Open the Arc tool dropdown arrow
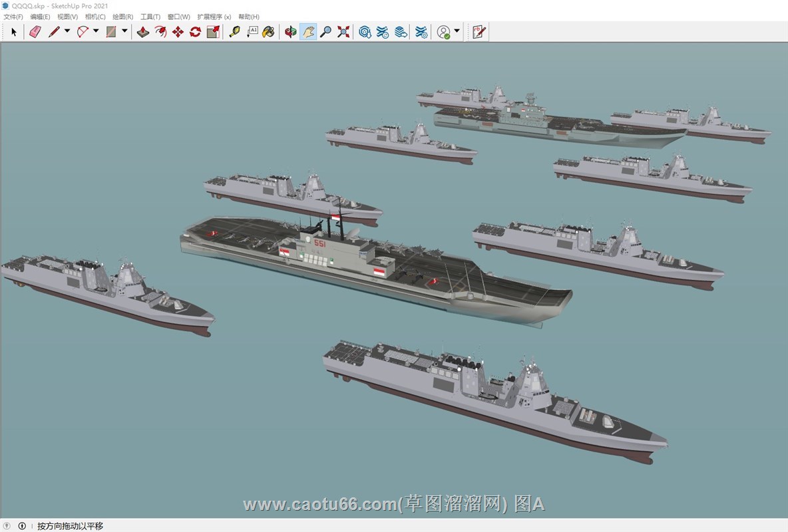788x532 pixels. point(96,31)
